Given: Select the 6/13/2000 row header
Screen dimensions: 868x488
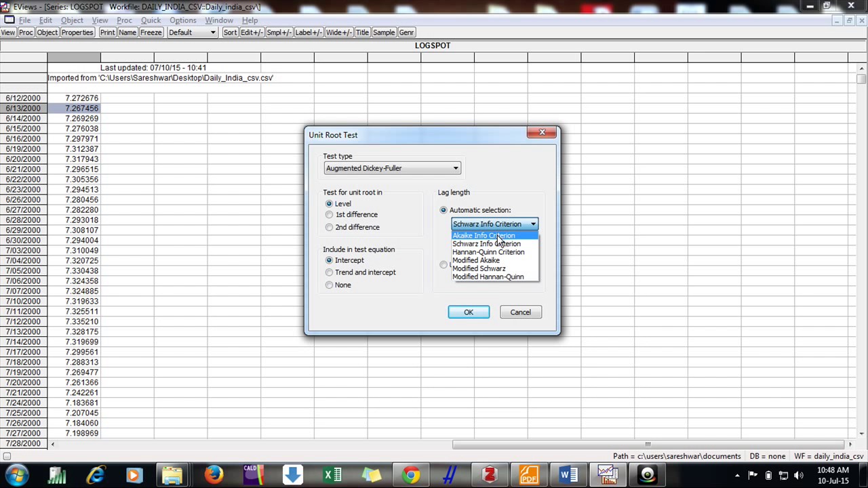Looking at the screenshot, I should (x=23, y=108).
